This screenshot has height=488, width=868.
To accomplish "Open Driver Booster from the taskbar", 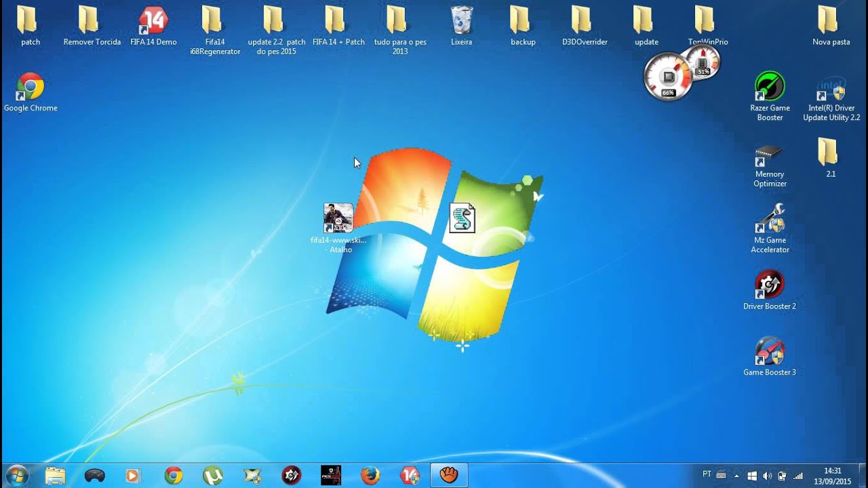I will tap(292, 476).
